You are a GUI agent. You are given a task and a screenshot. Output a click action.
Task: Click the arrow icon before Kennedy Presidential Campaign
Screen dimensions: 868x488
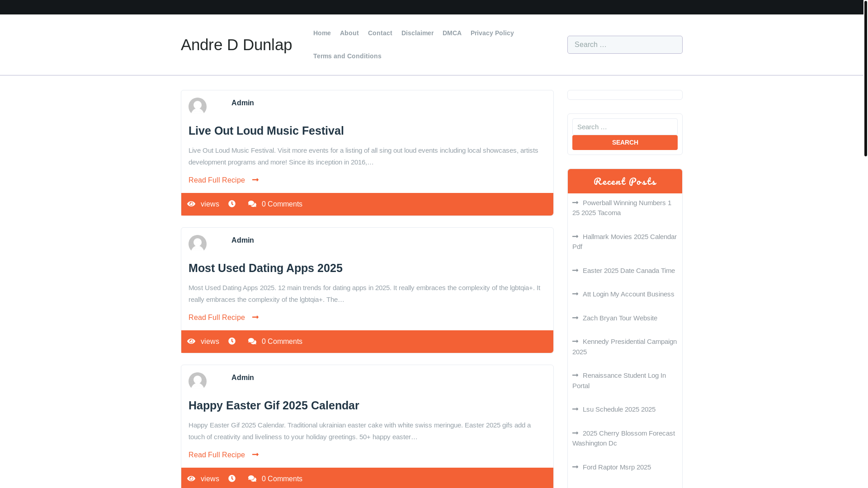coord(575,342)
